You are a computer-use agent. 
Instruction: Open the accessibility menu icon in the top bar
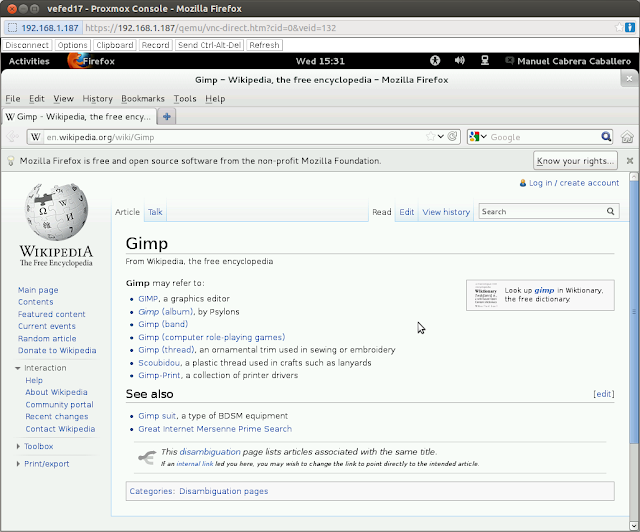coord(435,61)
